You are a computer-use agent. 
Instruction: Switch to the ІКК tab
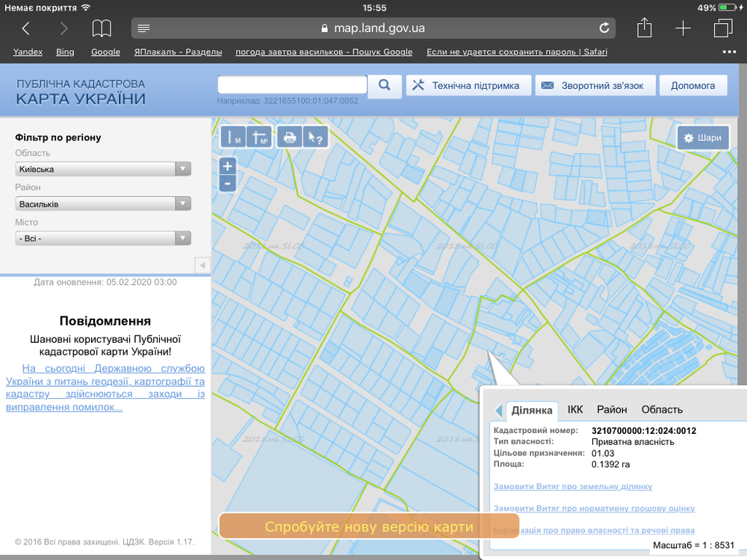click(575, 409)
